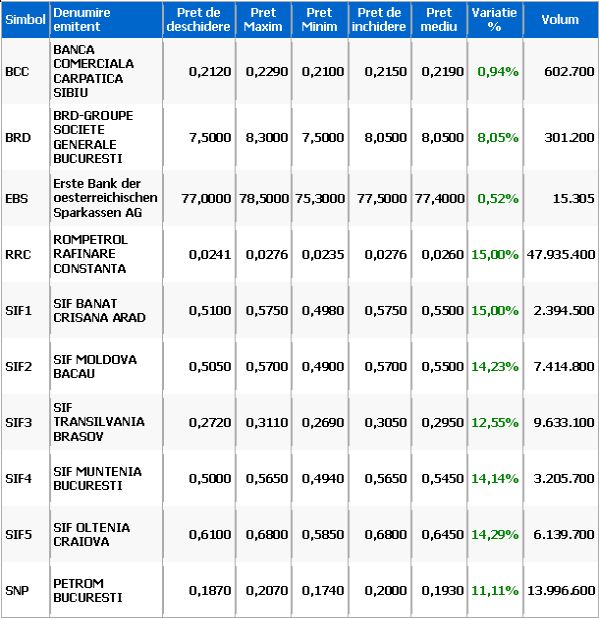Viewport: 599px width, 619px height.
Task: Select EBS opening price 77,0000
Action: (206, 199)
